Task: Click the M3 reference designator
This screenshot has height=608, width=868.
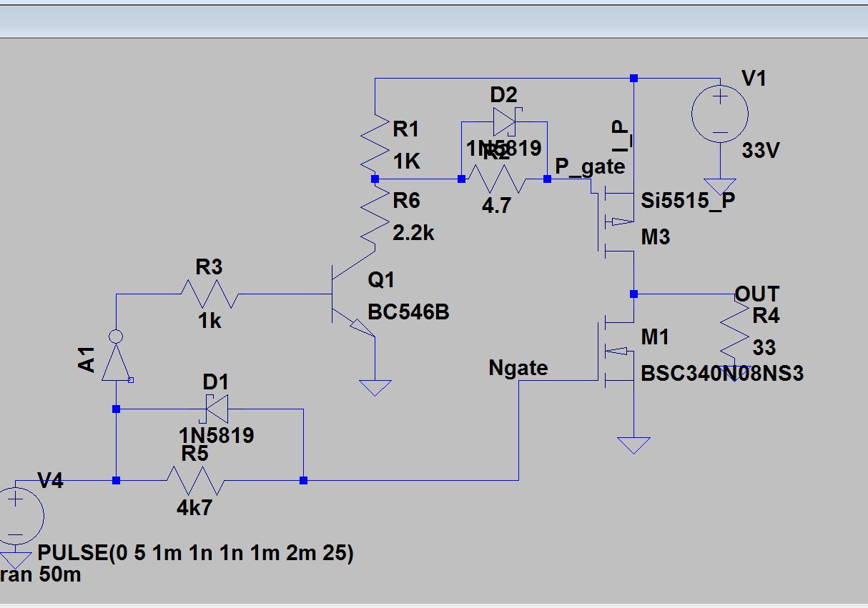Action: click(x=656, y=236)
